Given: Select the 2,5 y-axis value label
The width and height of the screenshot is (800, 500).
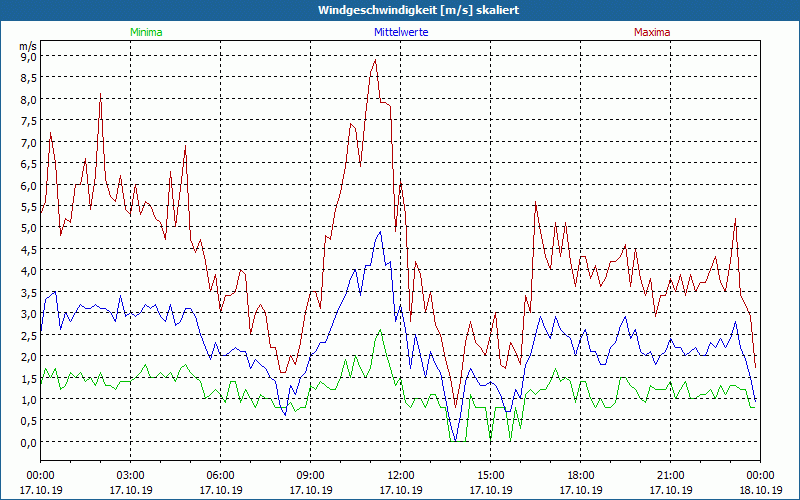Looking at the screenshot, I should (27, 335).
